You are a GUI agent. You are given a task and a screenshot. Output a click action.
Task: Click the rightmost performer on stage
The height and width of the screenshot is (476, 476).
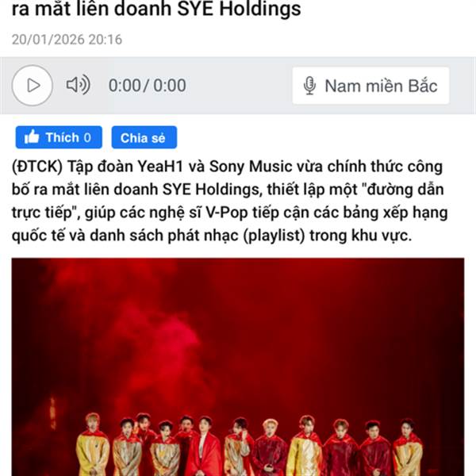click(408, 446)
